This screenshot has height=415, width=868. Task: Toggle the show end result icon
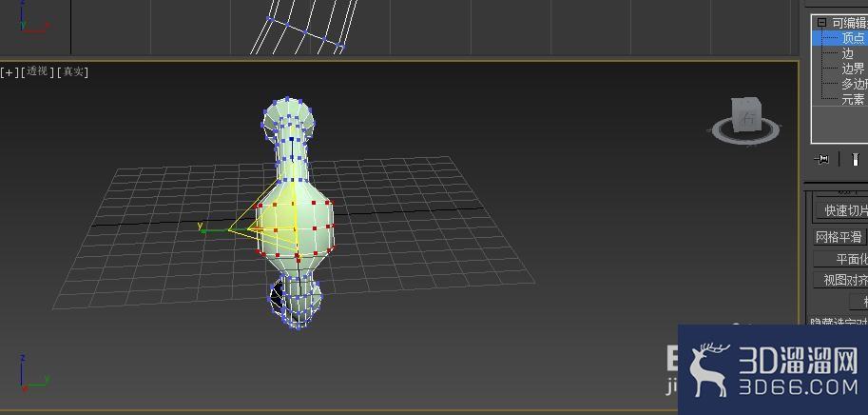coord(856,160)
